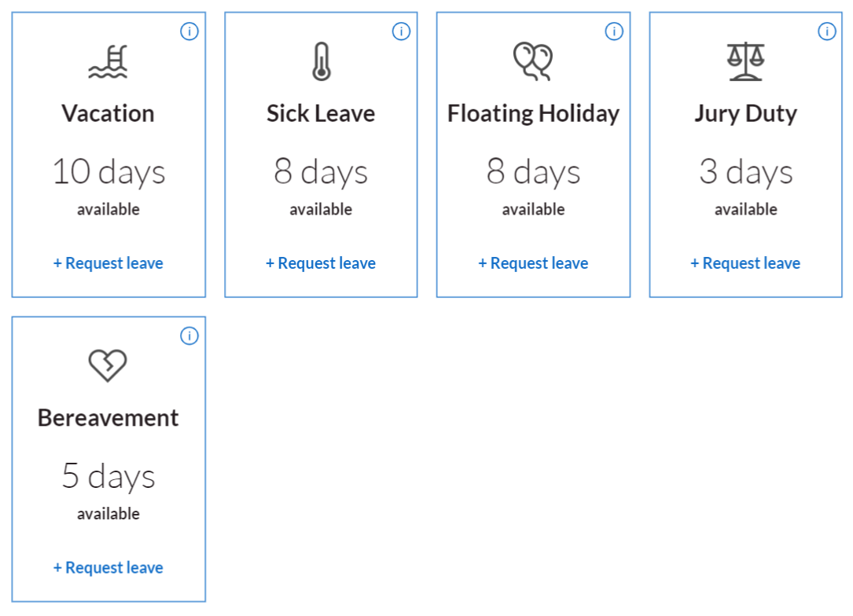Click the Jury Duty scales icon
The height and width of the screenshot is (616, 853).
[x=745, y=61]
